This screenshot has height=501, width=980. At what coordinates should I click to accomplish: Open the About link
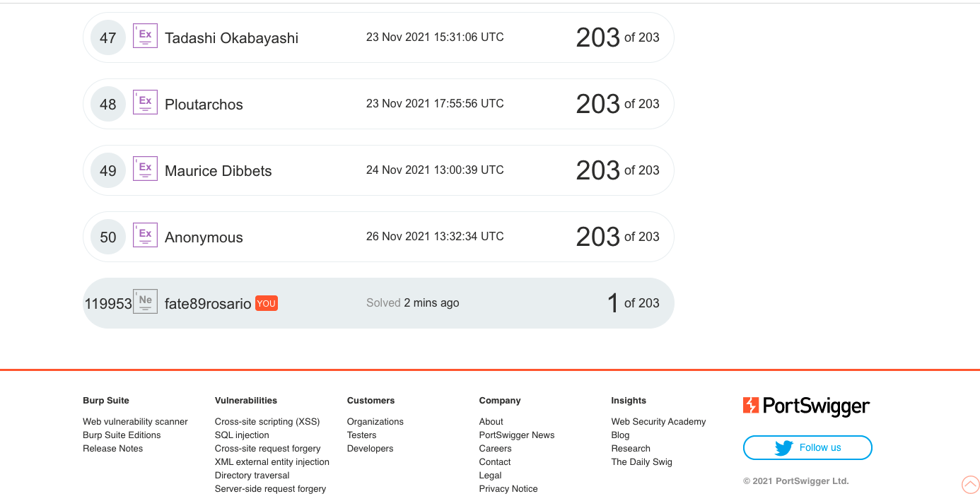tap(491, 422)
